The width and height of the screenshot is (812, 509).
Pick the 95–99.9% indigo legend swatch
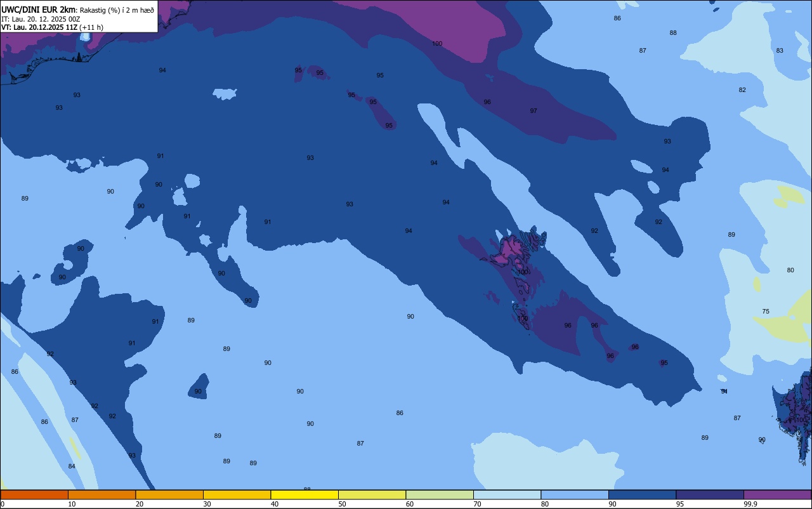[710, 494]
